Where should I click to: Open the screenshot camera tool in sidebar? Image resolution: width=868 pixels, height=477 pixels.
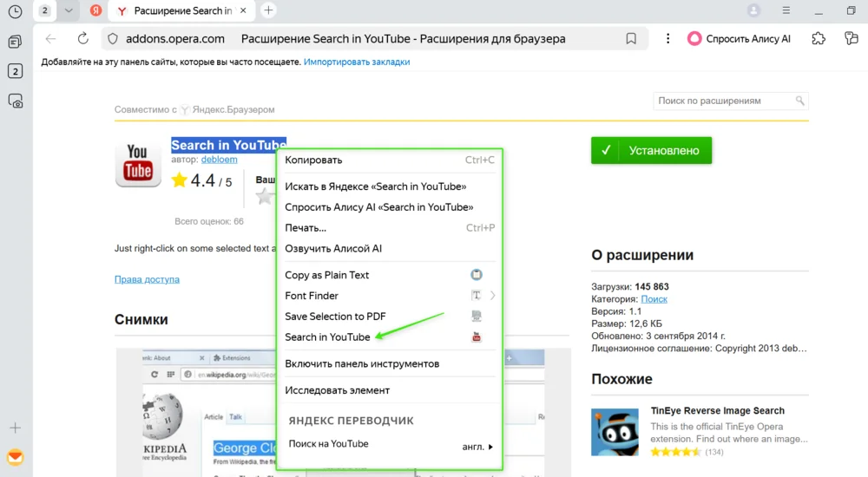click(16, 101)
